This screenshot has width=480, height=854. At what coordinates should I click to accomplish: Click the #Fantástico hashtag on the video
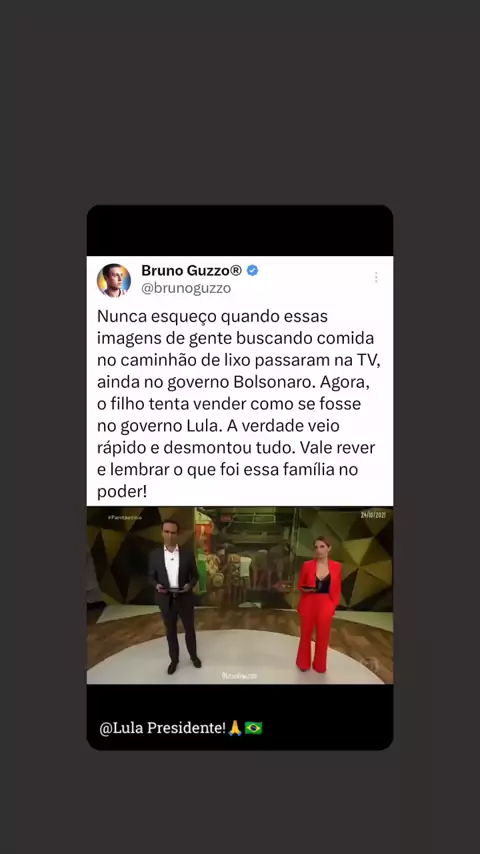(125, 517)
